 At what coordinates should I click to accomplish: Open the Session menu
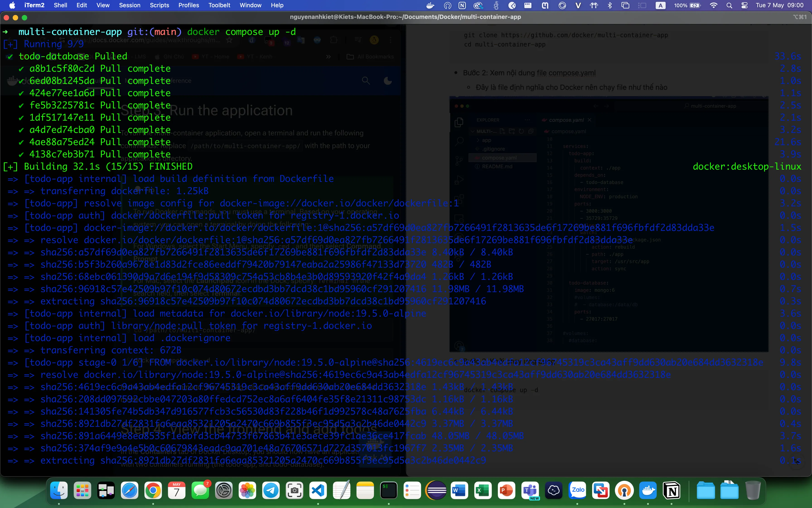(x=130, y=5)
